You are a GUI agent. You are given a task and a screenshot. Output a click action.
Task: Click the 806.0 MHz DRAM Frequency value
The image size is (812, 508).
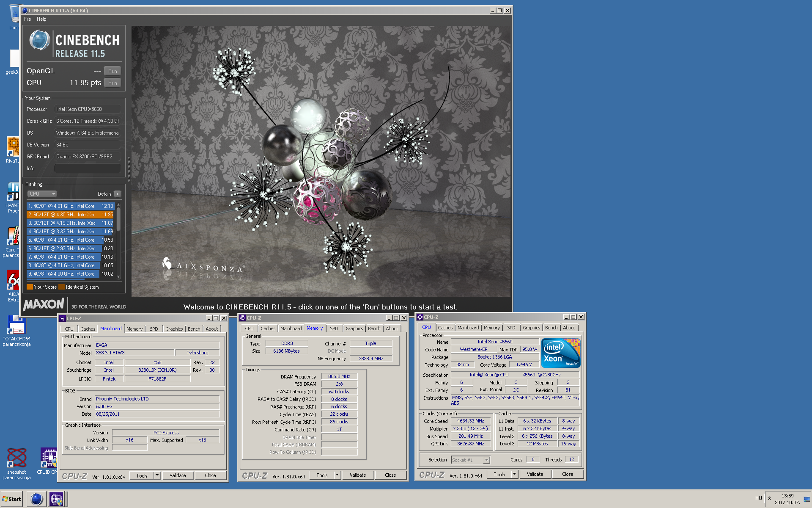pos(339,376)
